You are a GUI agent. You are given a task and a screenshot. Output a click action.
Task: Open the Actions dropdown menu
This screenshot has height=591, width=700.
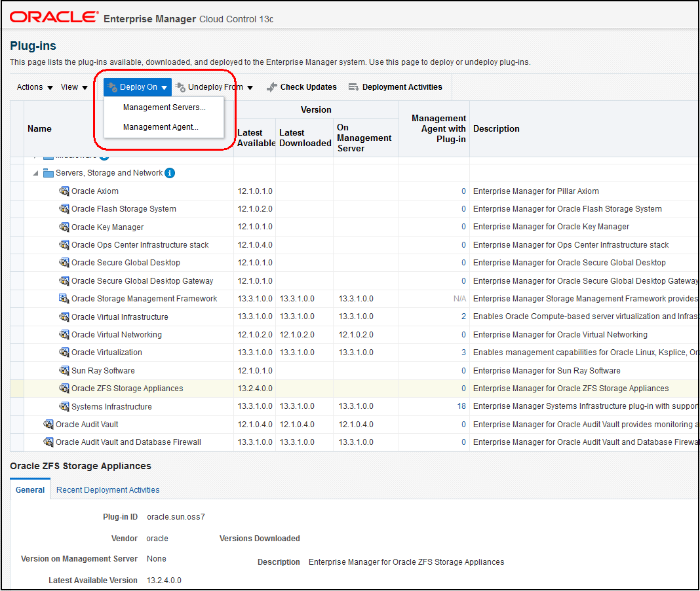point(35,87)
